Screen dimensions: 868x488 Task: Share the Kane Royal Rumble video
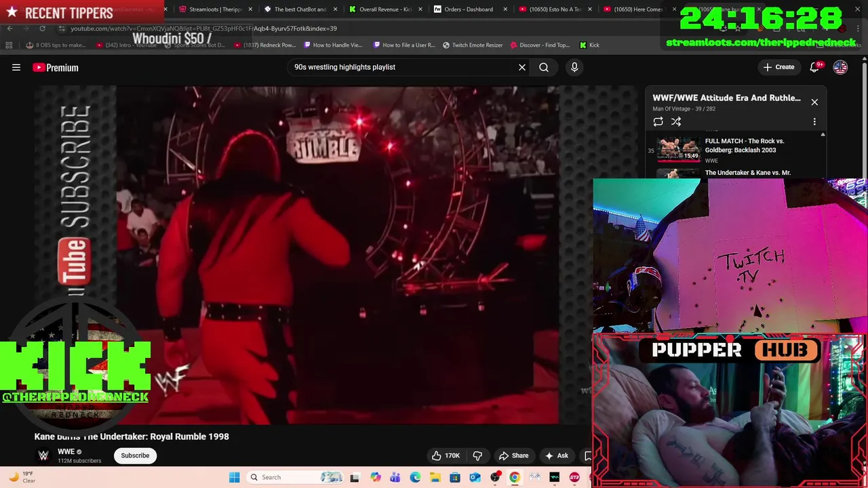coord(513,455)
